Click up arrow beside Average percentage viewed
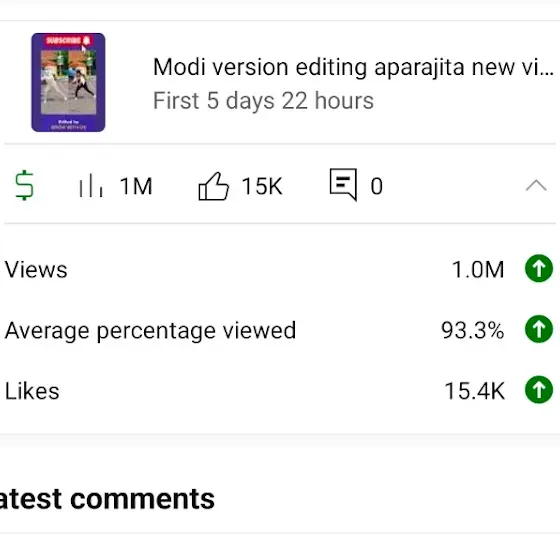 pos(539,329)
